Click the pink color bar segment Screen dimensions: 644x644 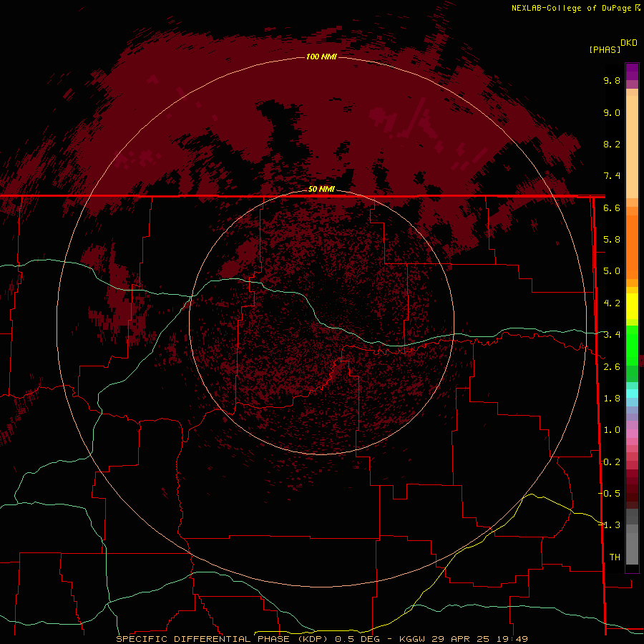pos(632,434)
